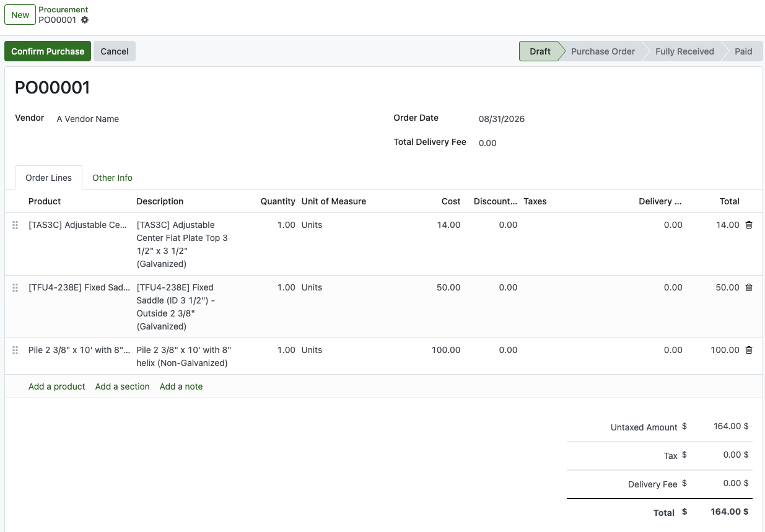Delete the Pile 2 3/8" line

pyautogui.click(x=748, y=350)
